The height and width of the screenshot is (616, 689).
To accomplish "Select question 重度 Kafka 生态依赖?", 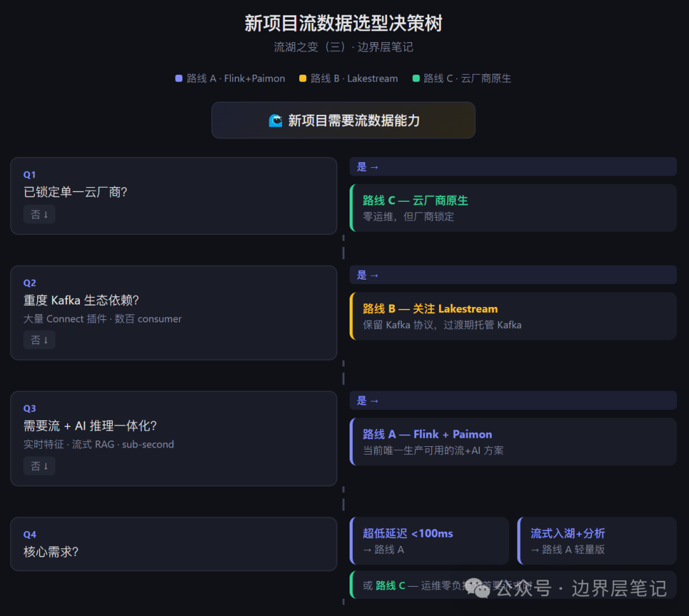I will 81,300.
